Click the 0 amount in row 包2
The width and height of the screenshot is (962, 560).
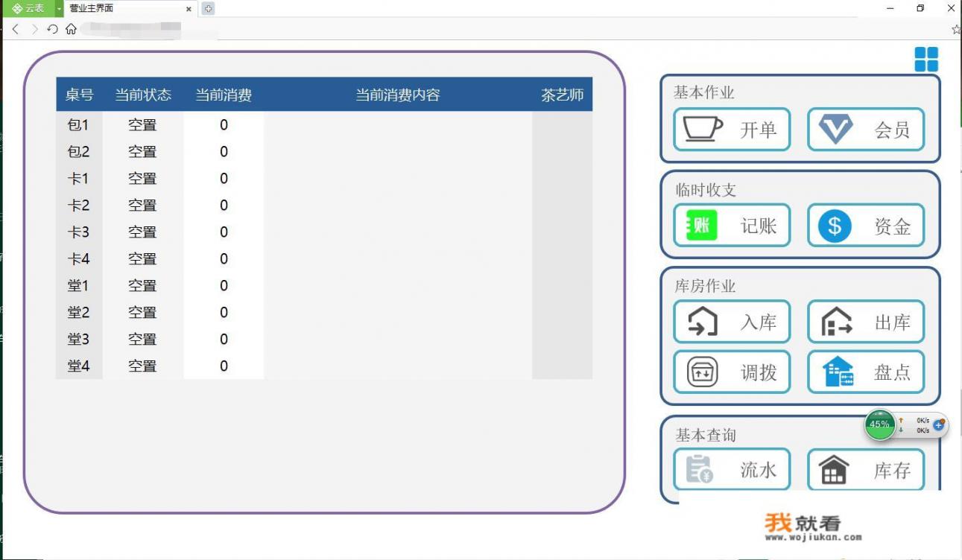[x=224, y=152]
